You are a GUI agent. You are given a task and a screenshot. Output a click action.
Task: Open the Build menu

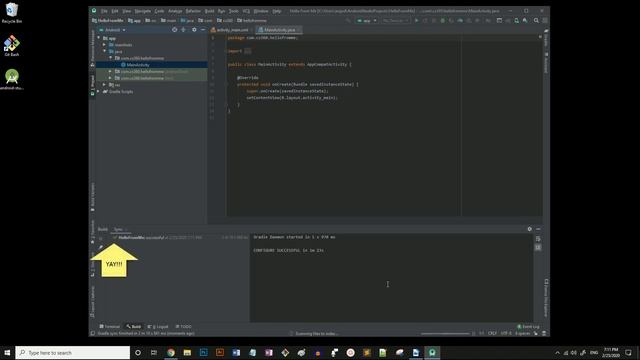(209, 11)
